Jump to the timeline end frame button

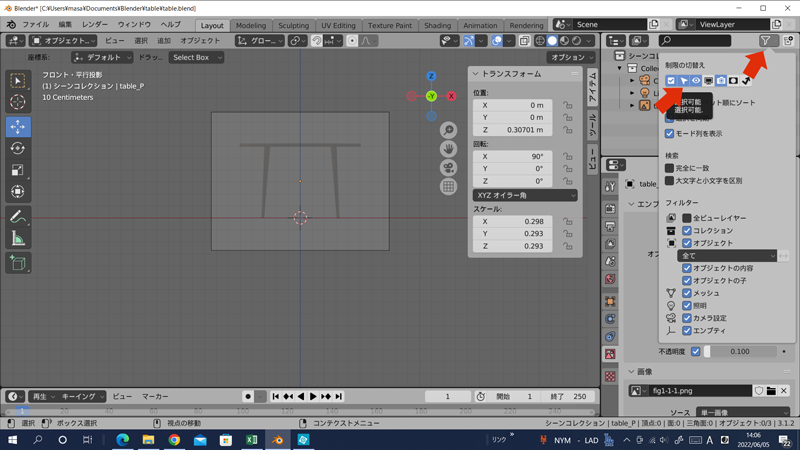click(x=339, y=396)
